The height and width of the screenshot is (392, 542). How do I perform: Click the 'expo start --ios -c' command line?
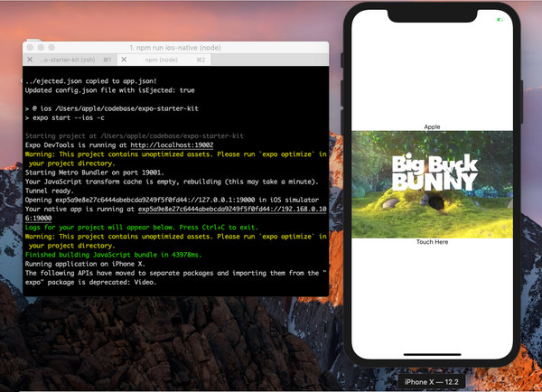tap(65, 118)
